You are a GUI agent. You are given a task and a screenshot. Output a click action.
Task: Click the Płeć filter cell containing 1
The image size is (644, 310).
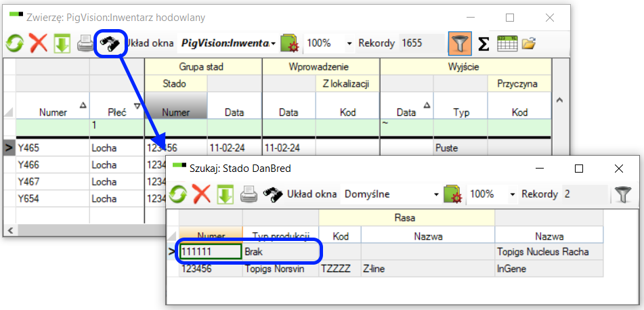click(x=116, y=127)
